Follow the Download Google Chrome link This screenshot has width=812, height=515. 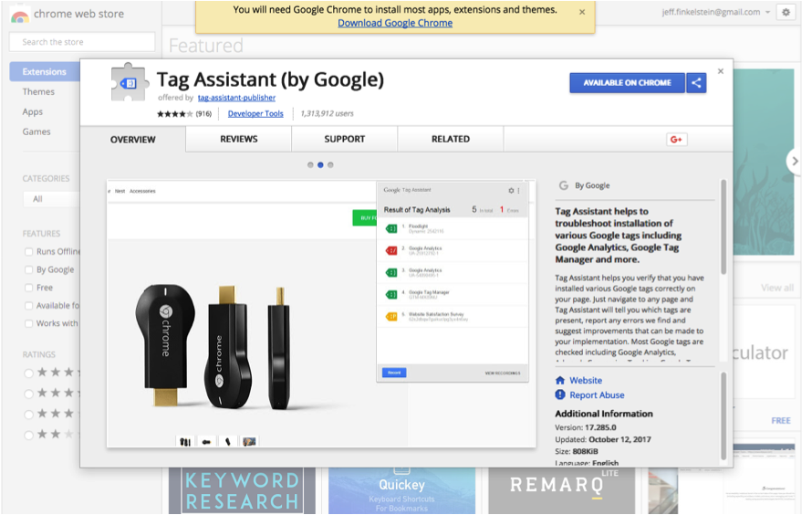click(x=395, y=23)
